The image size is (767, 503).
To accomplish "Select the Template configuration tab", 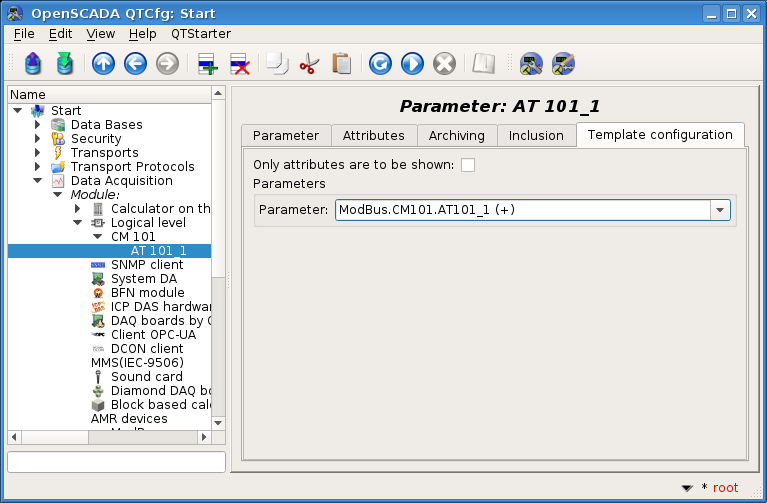I will 660,135.
